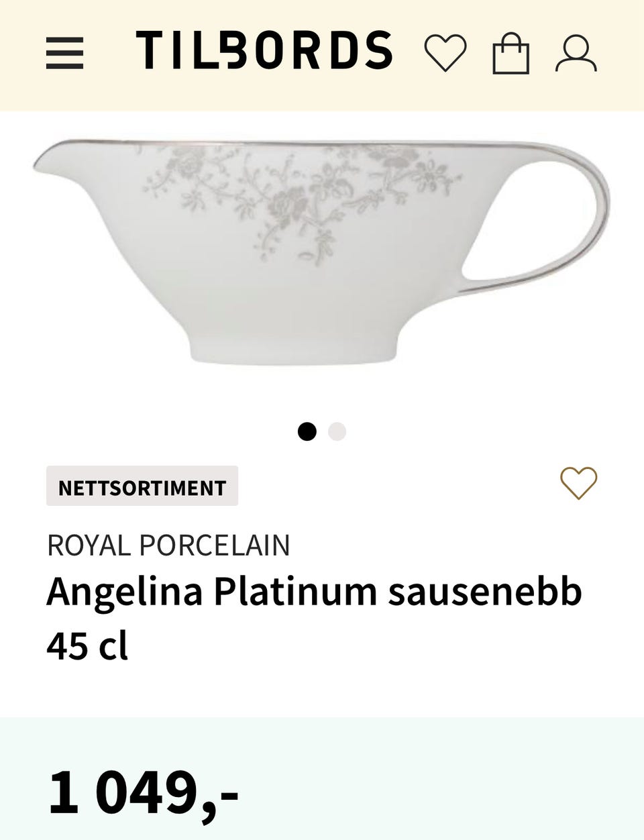Click the TILBORDS logo

tap(264, 50)
